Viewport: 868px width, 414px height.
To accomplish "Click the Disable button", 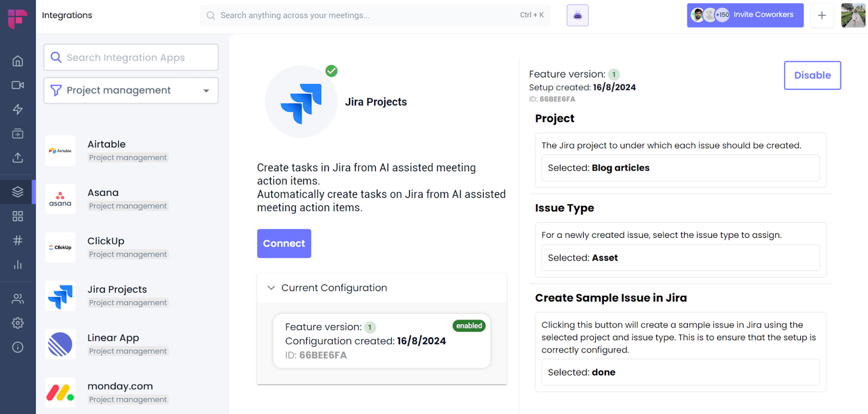I will [x=813, y=75].
